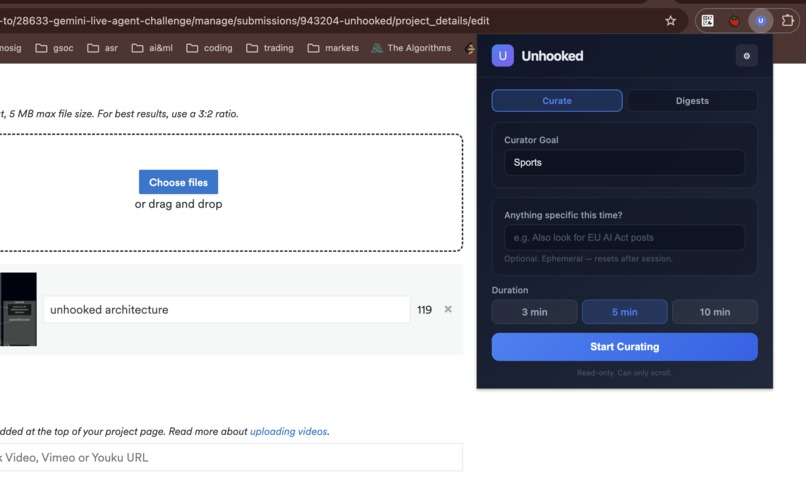Click the Start Curating button
Image resolution: width=806 pixels, height=500 pixels.
tap(625, 347)
